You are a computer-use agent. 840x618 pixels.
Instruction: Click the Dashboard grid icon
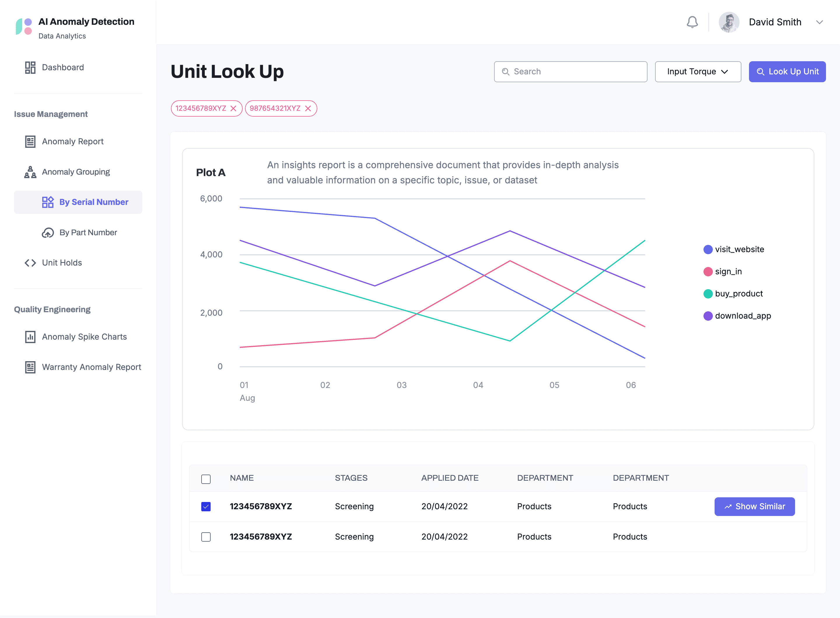click(x=30, y=67)
